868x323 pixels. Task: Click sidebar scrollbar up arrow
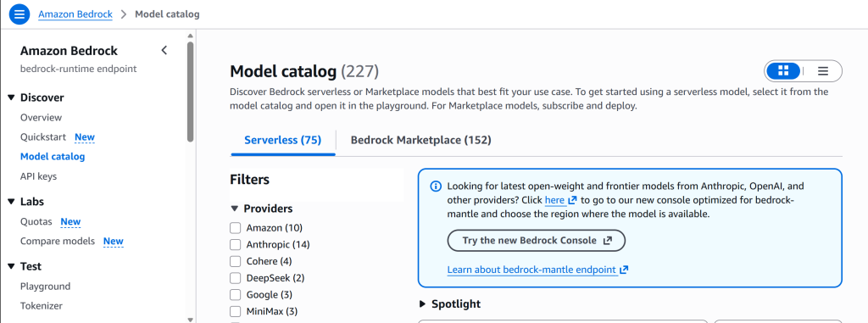(191, 36)
